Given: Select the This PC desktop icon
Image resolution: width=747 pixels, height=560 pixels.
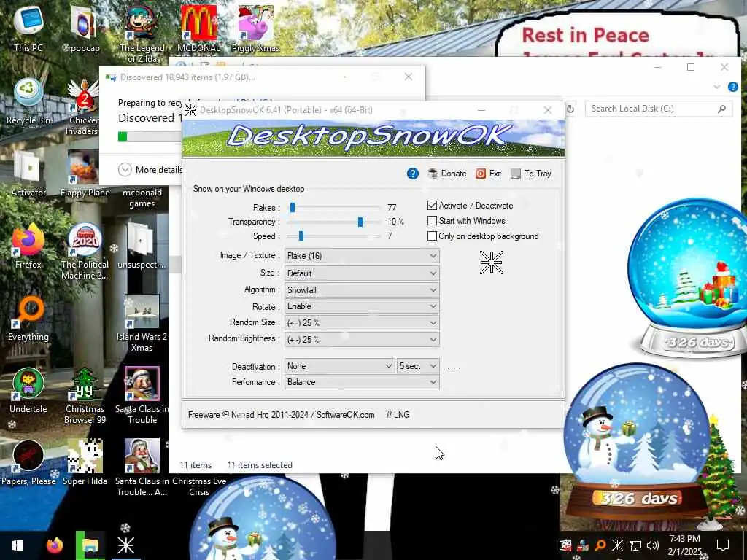Looking at the screenshot, I should coord(28,28).
